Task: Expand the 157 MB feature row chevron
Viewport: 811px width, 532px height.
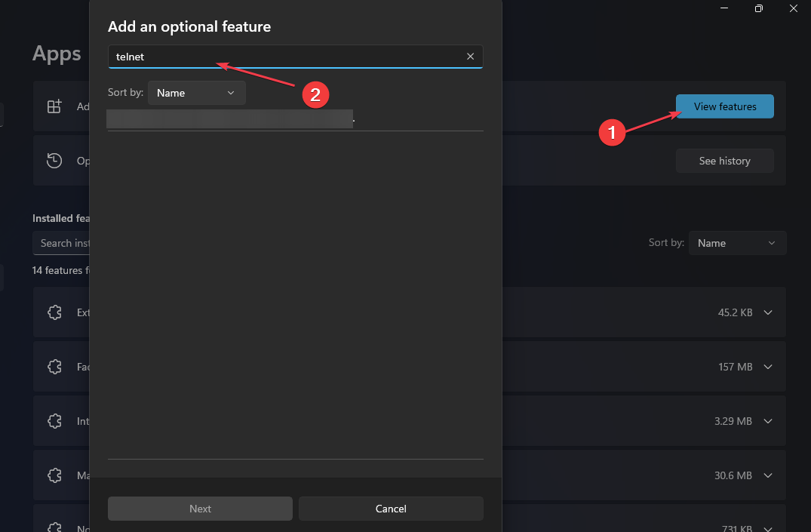Action: [x=768, y=367]
